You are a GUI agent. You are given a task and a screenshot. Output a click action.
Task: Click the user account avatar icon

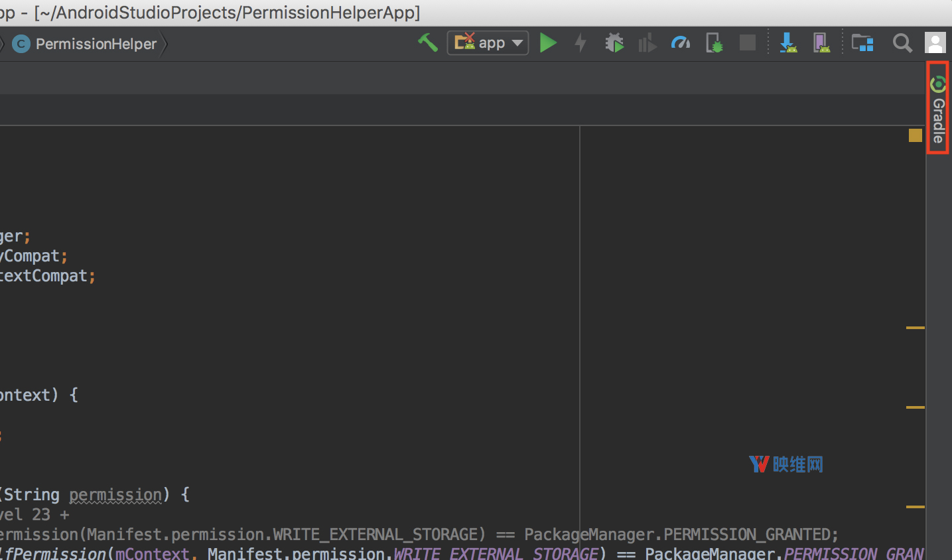pos(935,43)
